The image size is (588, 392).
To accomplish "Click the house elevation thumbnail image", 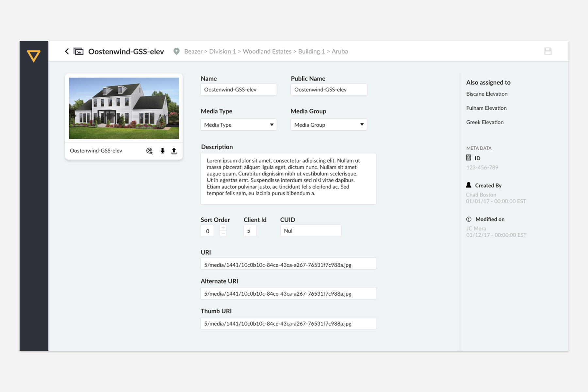I will pos(124,108).
